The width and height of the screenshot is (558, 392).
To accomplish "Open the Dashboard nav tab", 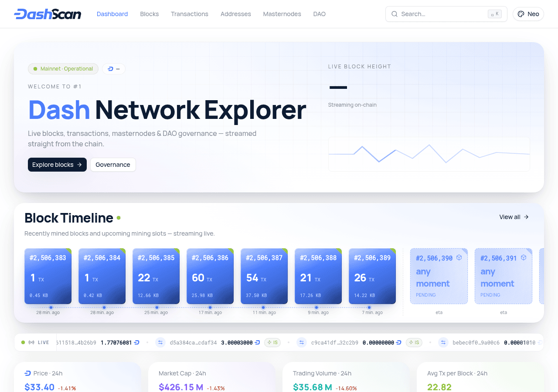I will coord(112,14).
